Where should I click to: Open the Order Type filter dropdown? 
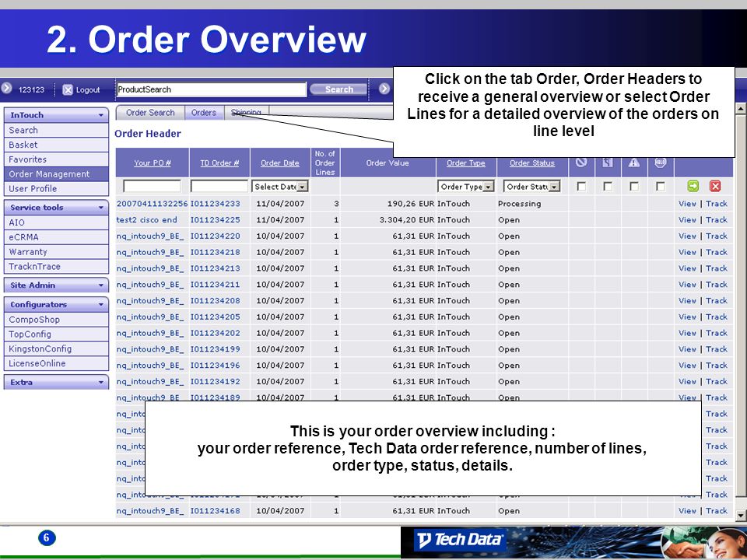tap(466, 187)
